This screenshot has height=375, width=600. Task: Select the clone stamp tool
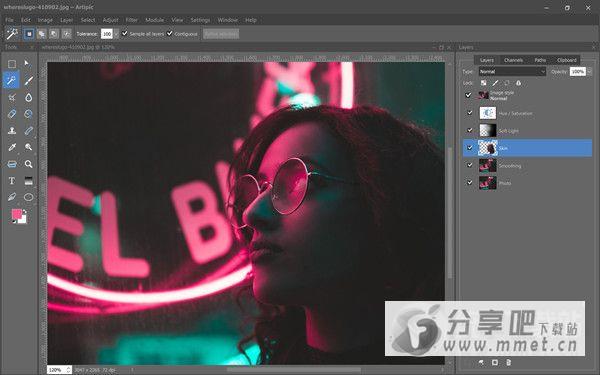[x=12, y=130]
